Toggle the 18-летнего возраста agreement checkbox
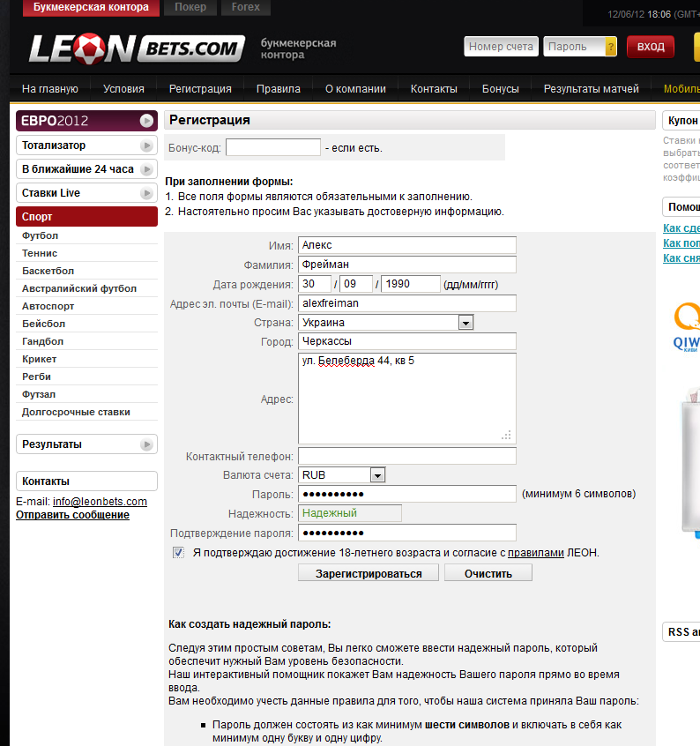700x746 pixels. pos(178,552)
